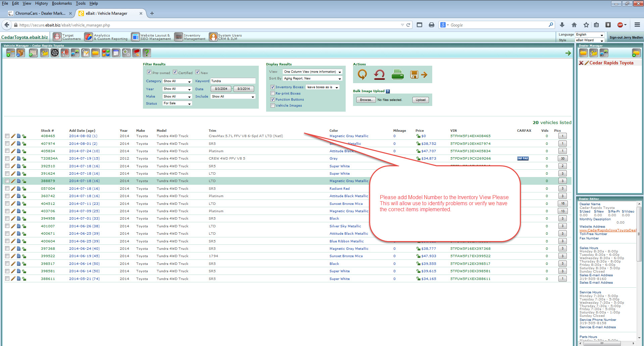Open Inventory Management navigation item
The height and width of the screenshot is (346, 644).
190,37
